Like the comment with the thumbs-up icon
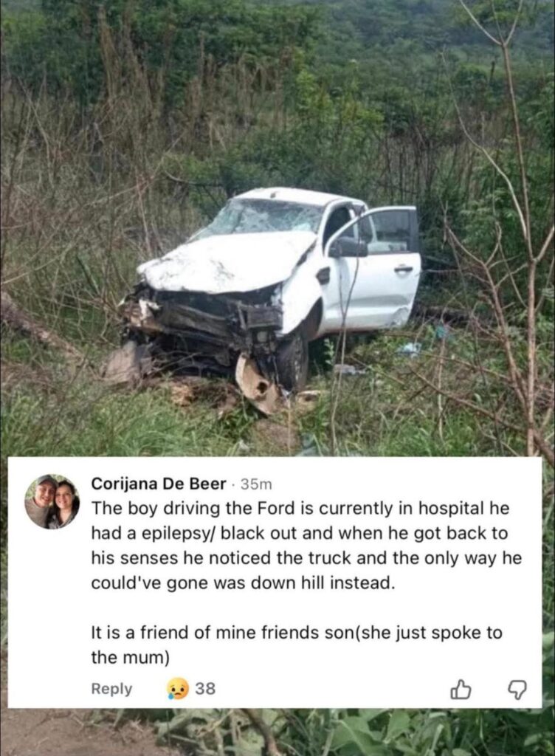This screenshot has height=756, width=555. tap(461, 689)
